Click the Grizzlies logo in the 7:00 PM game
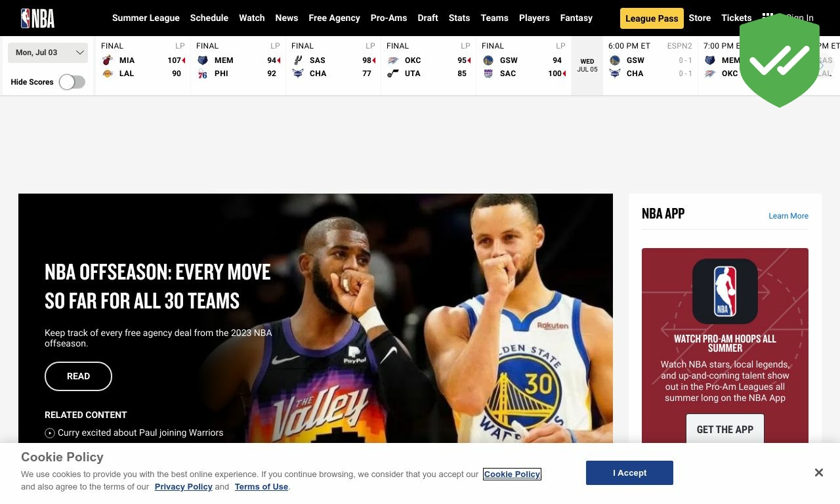 [x=710, y=60]
